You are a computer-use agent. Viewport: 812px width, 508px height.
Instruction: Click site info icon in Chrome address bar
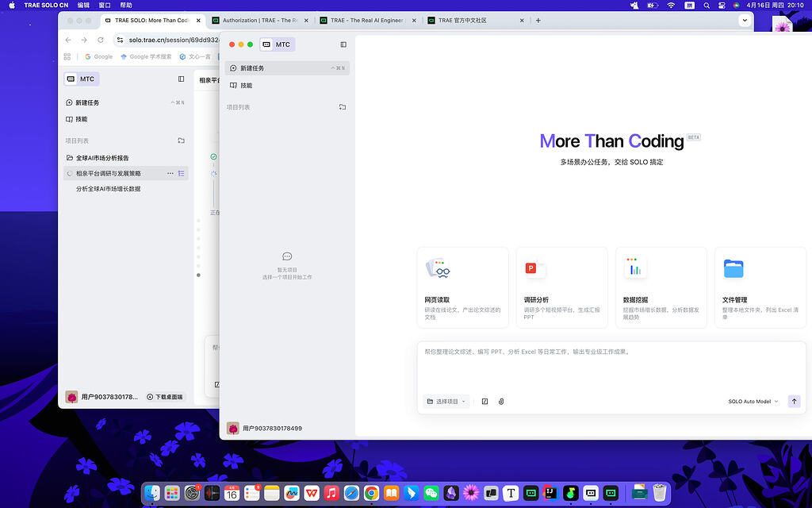120,40
